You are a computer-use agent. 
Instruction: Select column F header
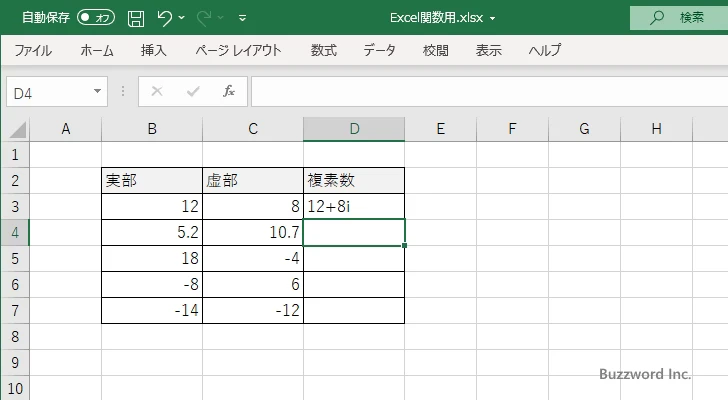(512, 129)
